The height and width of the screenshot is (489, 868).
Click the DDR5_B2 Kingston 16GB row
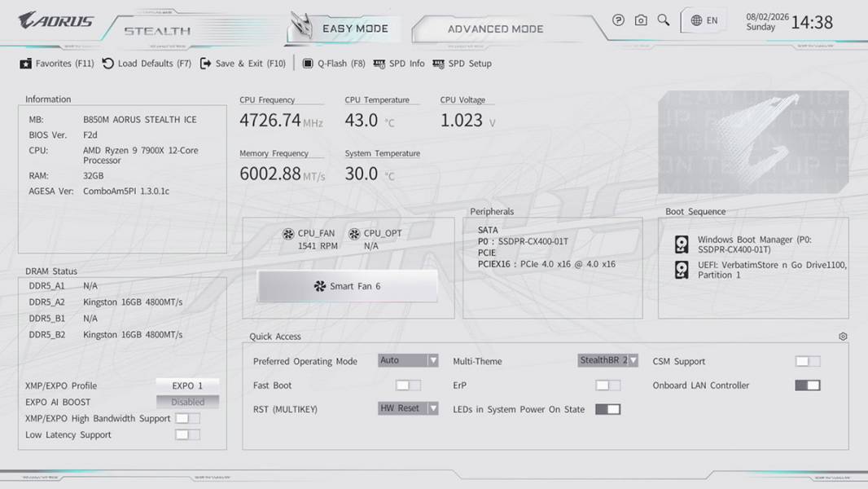106,334
